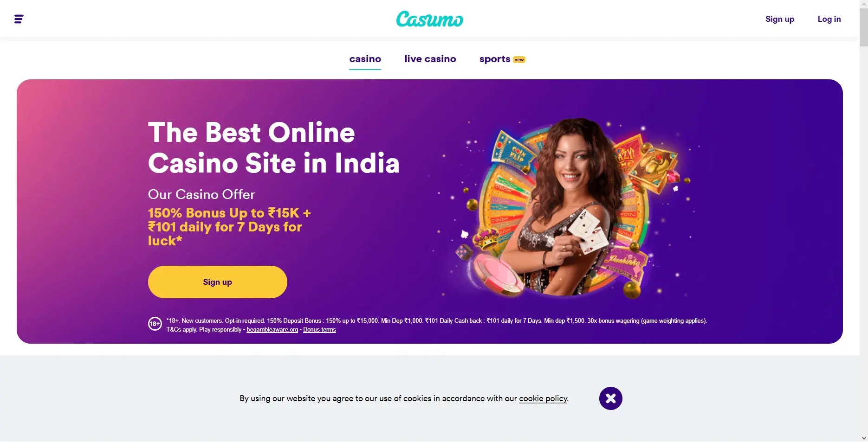868x442 pixels.
Task: Open the hamburger menu icon
Action: click(19, 19)
